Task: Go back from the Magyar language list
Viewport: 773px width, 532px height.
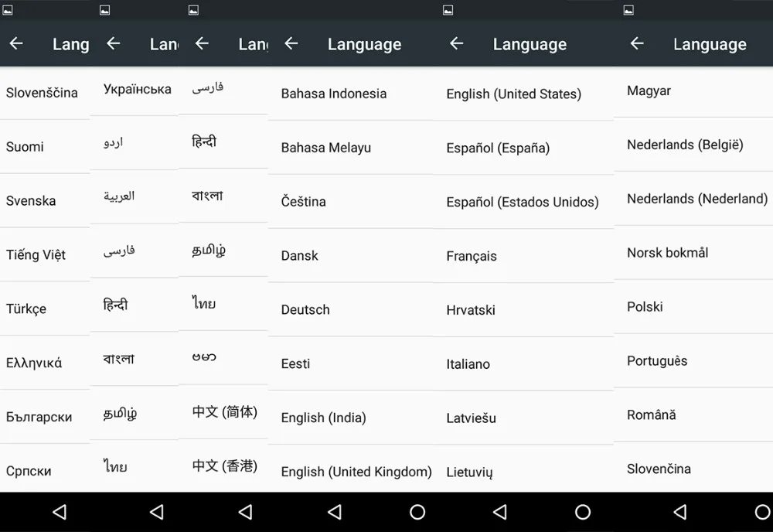Action: click(x=637, y=44)
